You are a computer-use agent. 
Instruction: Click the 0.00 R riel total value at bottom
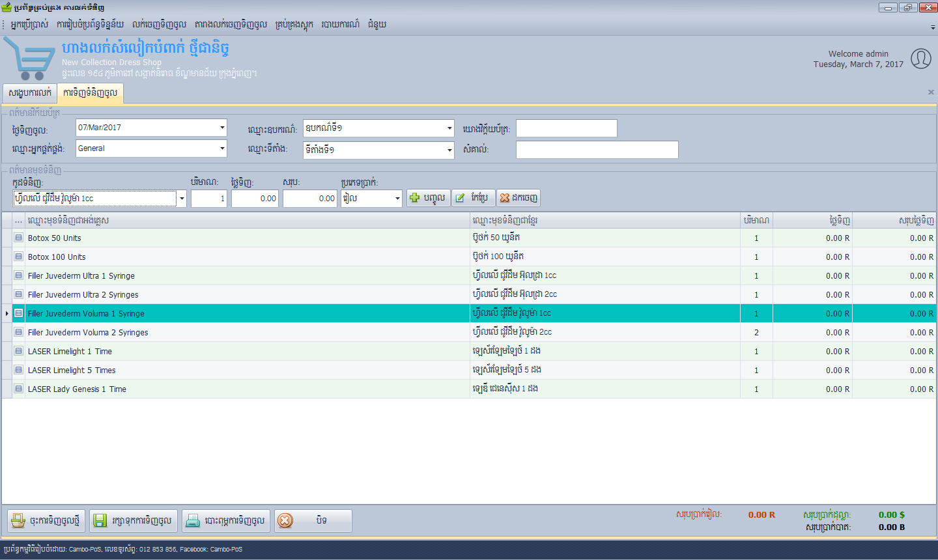[x=761, y=514]
